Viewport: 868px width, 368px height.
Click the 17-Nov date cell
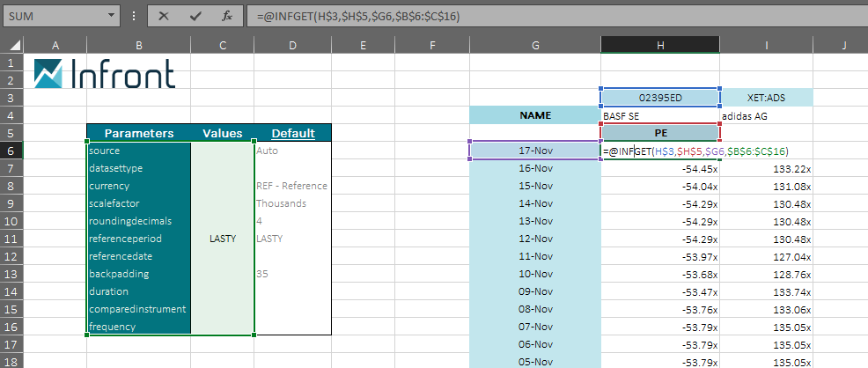[534, 151]
